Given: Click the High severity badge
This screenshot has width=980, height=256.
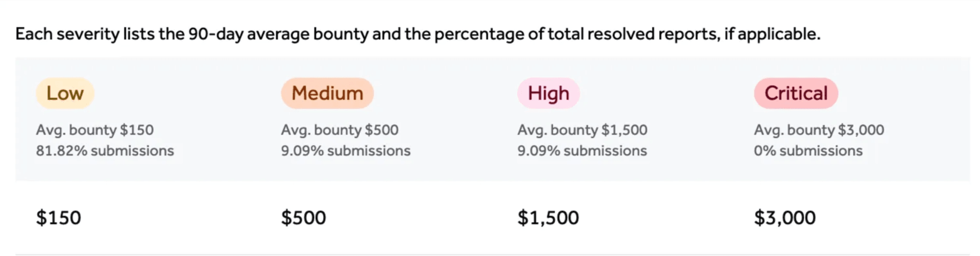Looking at the screenshot, I should pyautogui.click(x=549, y=94).
